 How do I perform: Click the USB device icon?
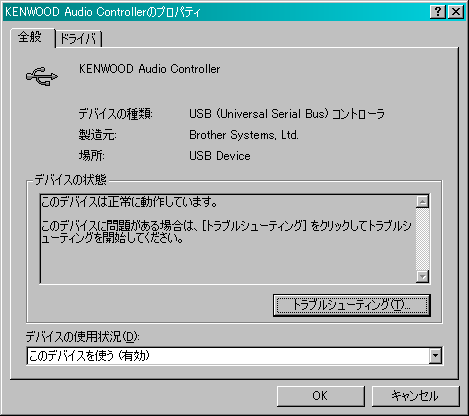tap(42, 76)
